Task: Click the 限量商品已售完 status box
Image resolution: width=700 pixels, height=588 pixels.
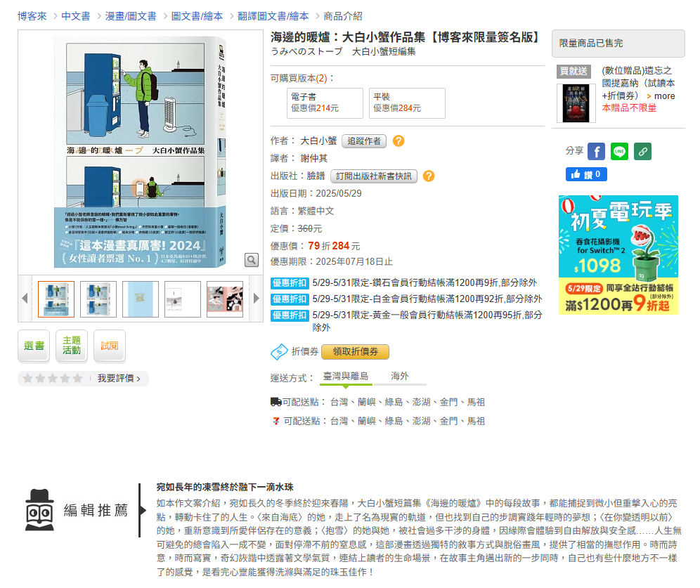Action: tap(618, 44)
